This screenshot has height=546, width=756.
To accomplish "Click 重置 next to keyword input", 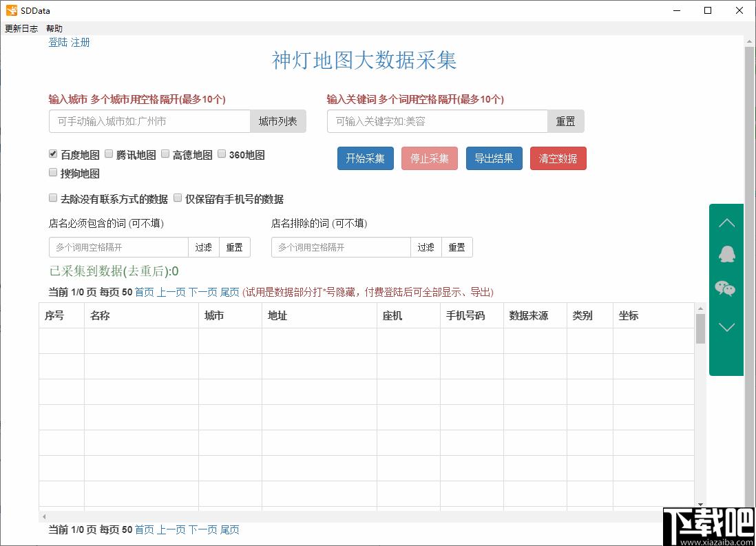I will click(x=565, y=121).
